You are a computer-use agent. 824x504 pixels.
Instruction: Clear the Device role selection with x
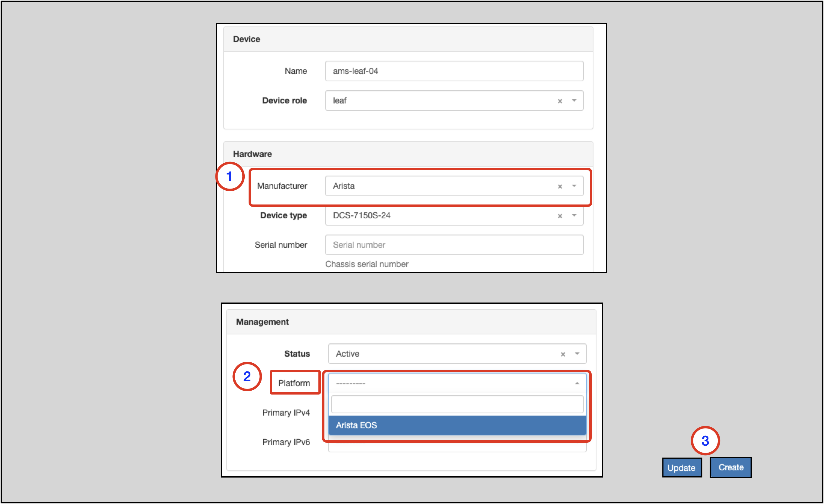coord(560,101)
